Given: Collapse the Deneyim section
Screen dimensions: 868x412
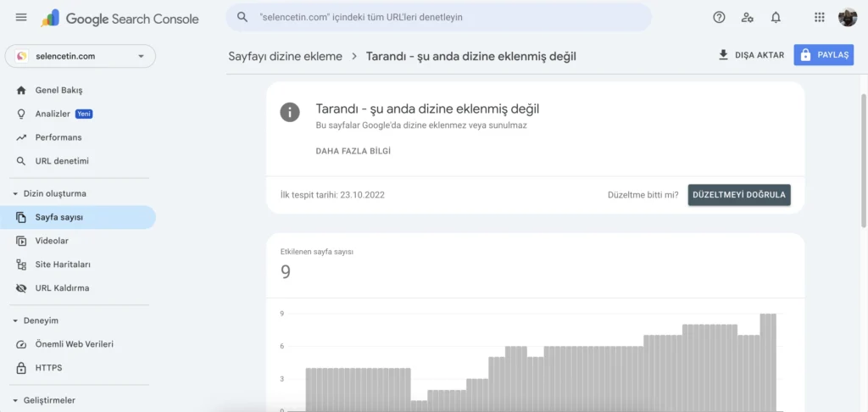Looking at the screenshot, I should tap(15, 320).
